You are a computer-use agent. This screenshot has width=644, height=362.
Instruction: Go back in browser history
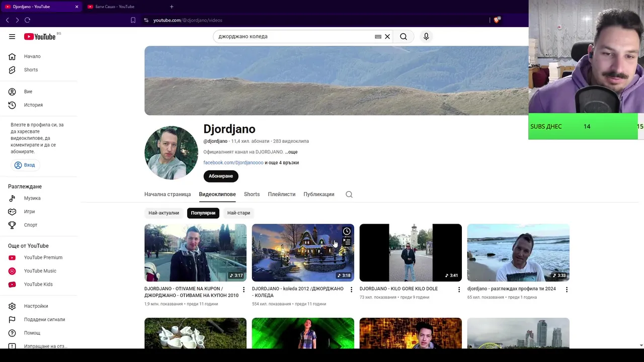[8, 20]
